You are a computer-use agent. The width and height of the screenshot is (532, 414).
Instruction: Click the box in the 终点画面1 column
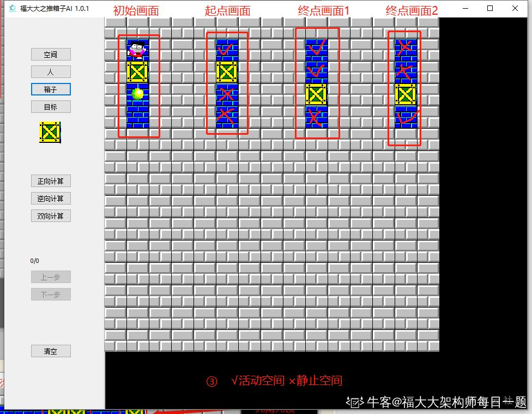pyautogui.click(x=316, y=94)
